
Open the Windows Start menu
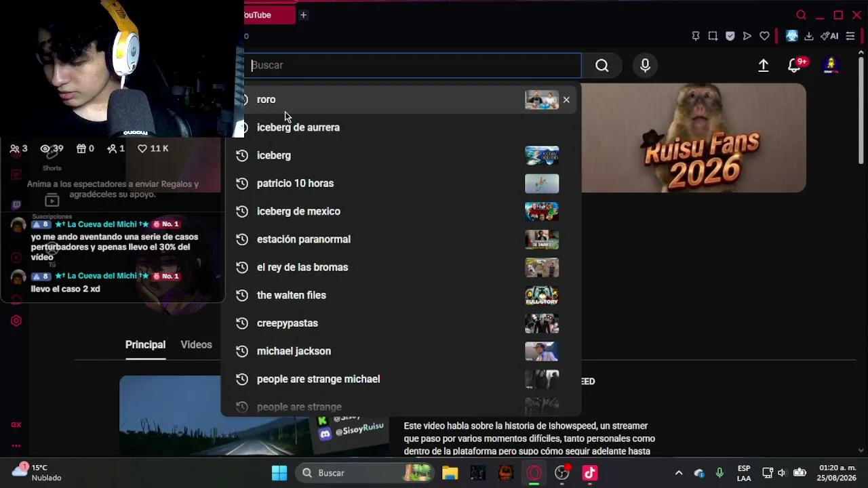pos(279,473)
